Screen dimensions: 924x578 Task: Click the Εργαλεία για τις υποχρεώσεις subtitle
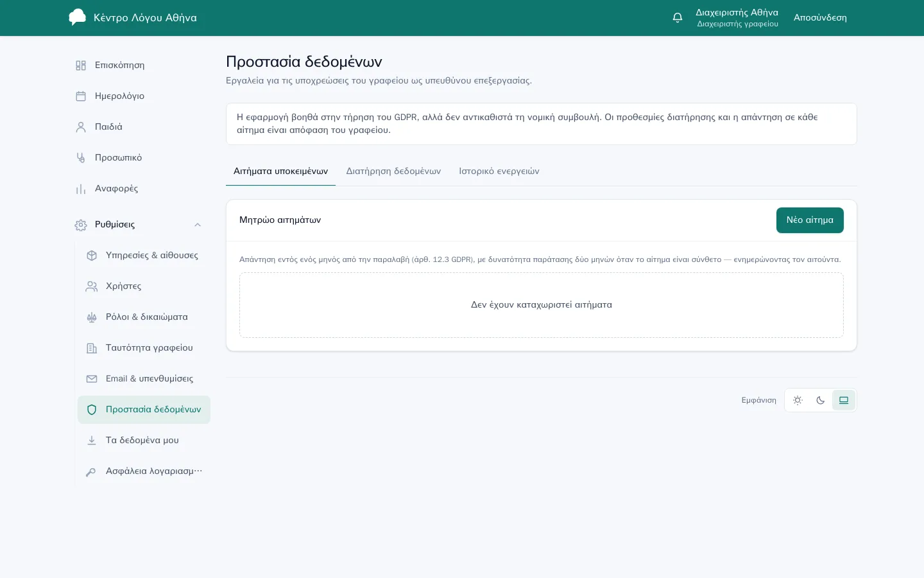379,81
